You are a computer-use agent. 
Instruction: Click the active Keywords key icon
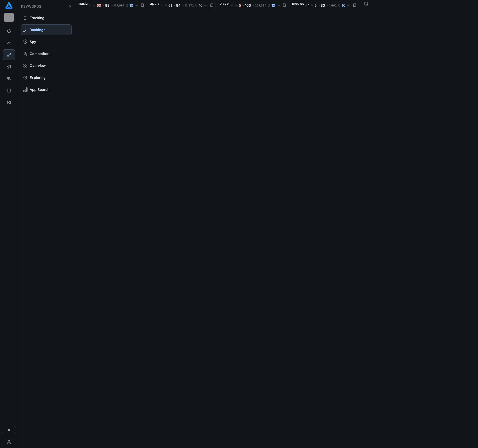point(9,55)
